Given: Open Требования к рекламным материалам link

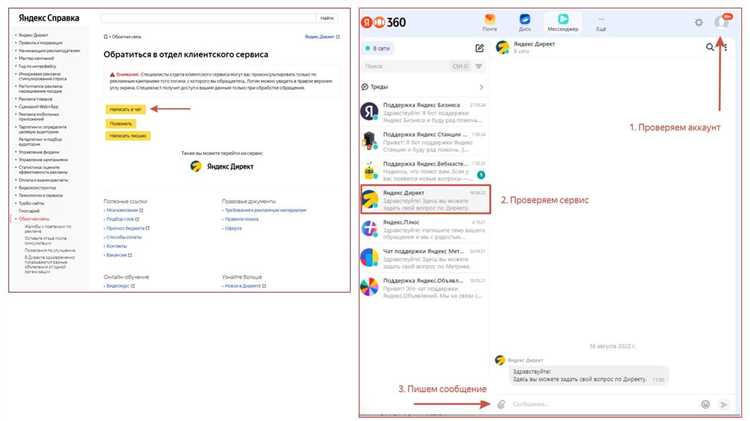Looking at the screenshot, I should click(264, 210).
